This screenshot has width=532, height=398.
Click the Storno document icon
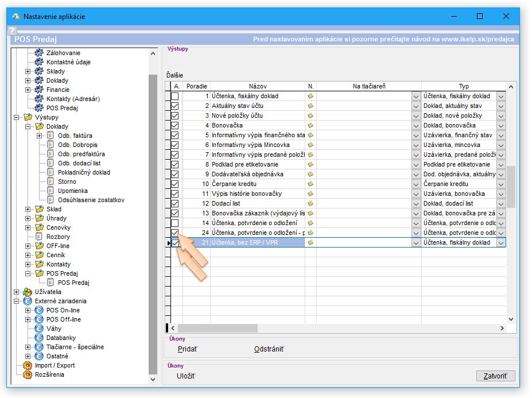(x=50, y=181)
